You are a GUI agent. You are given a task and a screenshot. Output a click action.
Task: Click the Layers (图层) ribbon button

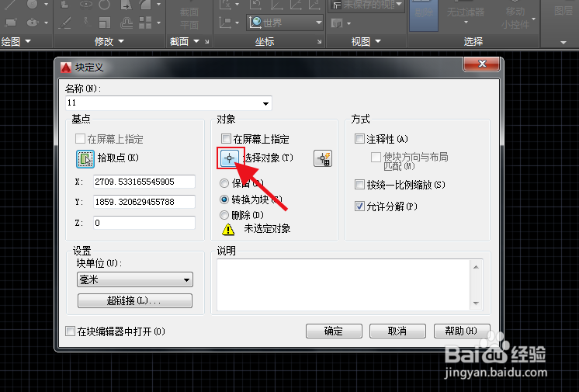(563, 11)
